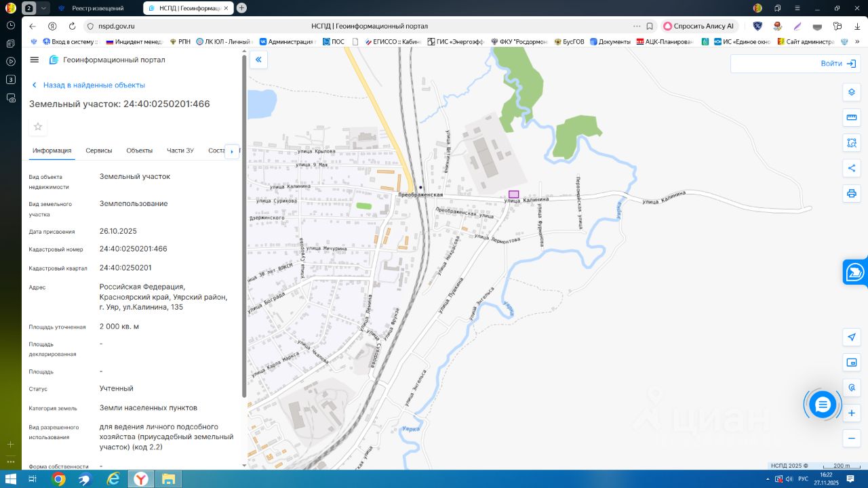868x488 pixels.
Task: Close the НСПД browser tab
Action: (x=227, y=8)
